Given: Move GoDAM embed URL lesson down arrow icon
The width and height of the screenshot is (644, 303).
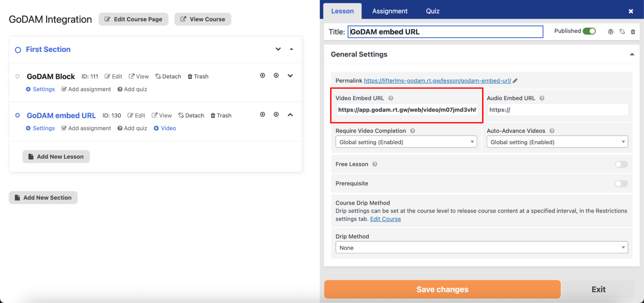Looking at the screenshot, I should (x=276, y=114).
